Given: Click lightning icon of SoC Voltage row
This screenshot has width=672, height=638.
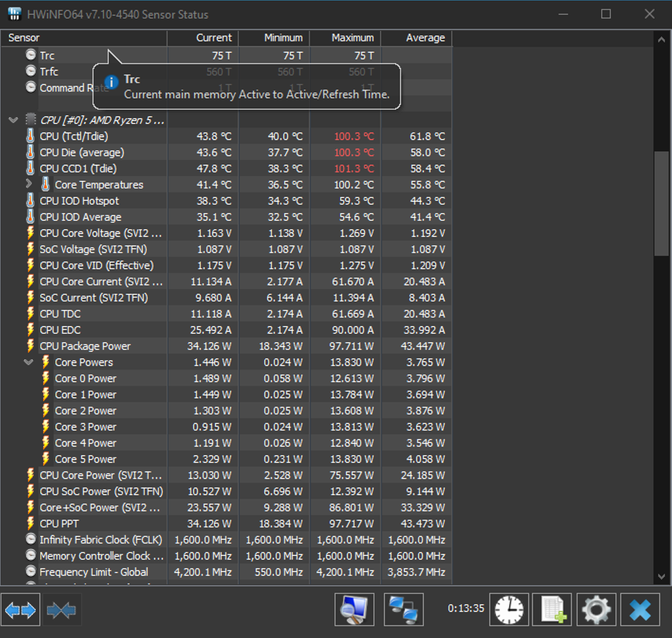Looking at the screenshot, I should 31,249.
